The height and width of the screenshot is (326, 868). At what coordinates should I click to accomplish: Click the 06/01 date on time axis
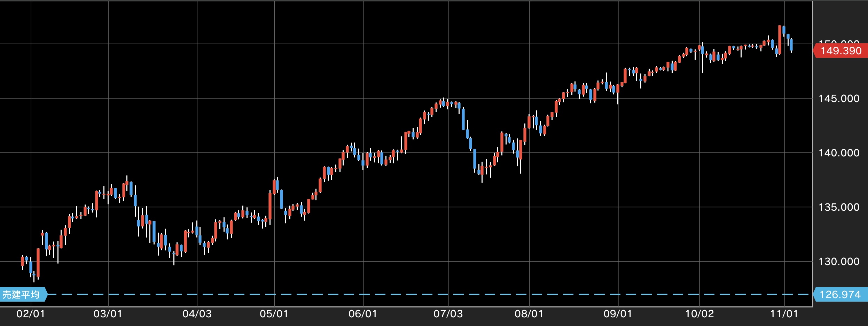pos(363,314)
